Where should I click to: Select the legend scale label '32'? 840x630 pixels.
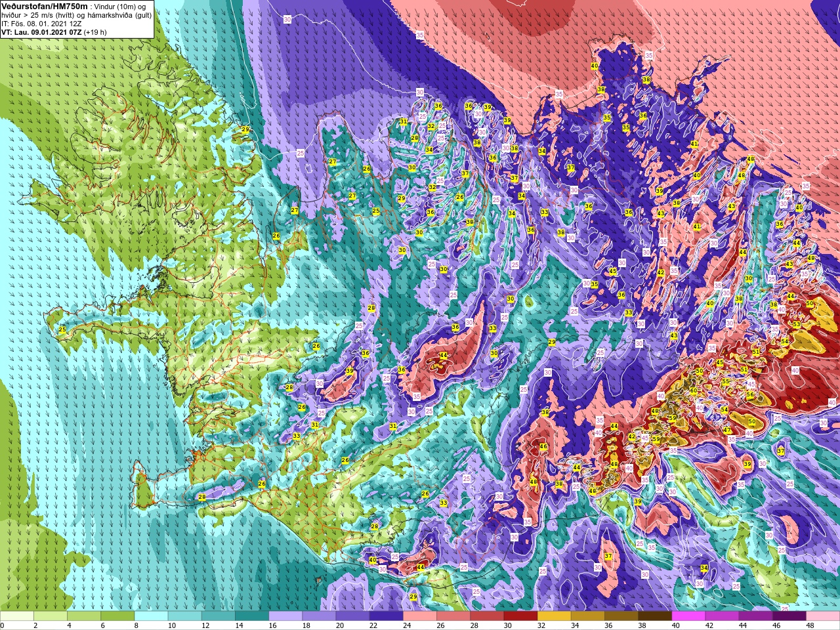tap(541, 625)
